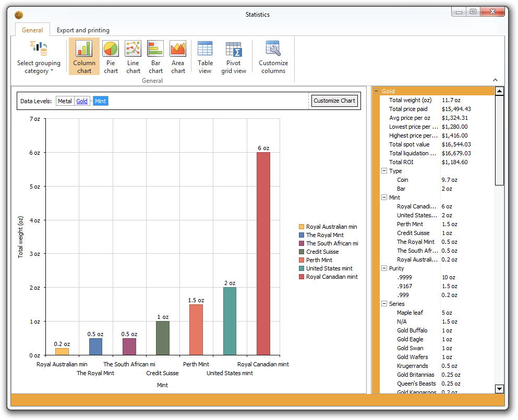Switch to Pie chart view
This screenshot has height=420, width=518.
[x=111, y=56]
